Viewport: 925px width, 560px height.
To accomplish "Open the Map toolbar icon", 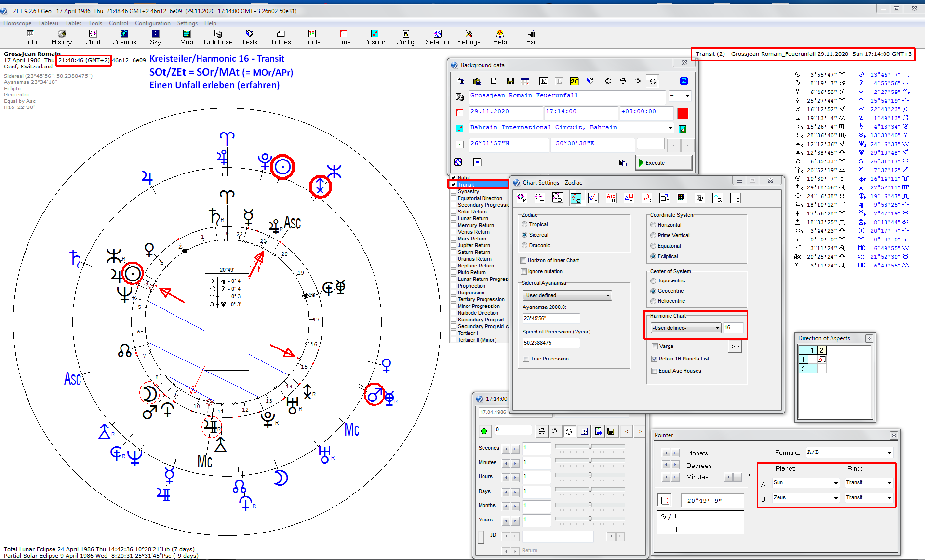I will pos(187,38).
